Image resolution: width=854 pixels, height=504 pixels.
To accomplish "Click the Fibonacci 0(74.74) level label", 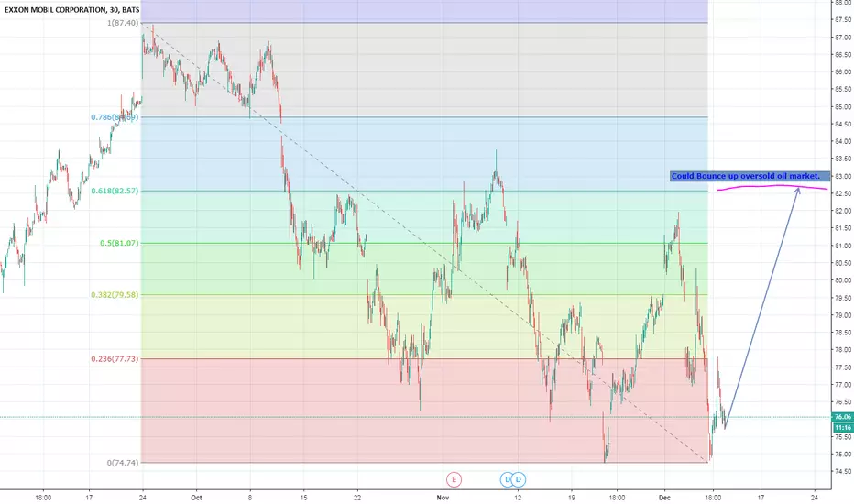I will click(x=123, y=463).
